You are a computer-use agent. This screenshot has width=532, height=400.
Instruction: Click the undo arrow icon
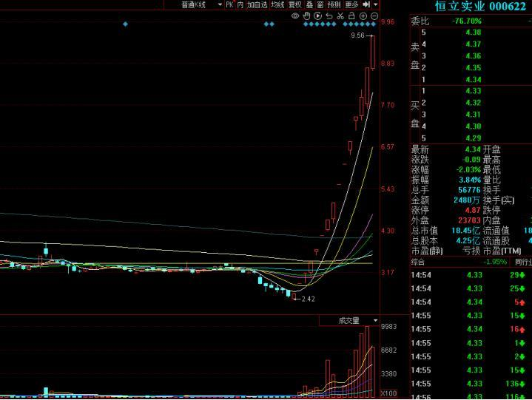point(329,16)
